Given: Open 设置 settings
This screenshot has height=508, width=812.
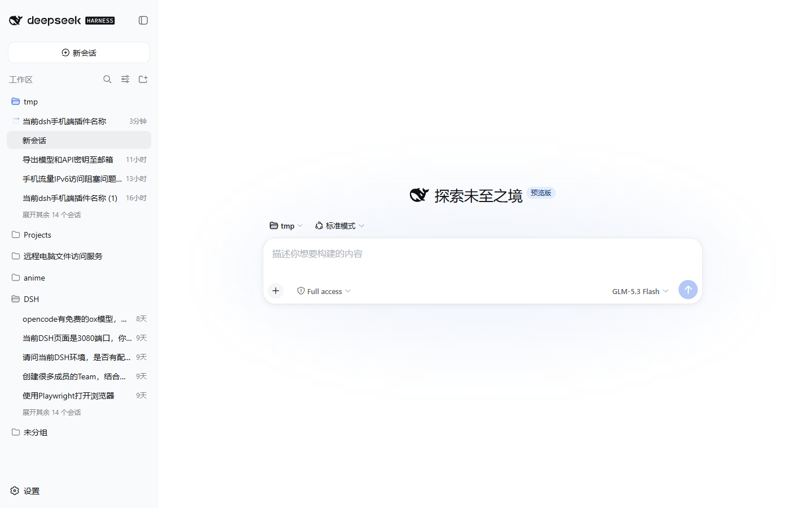Looking at the screenshot, I should (25, 491).
